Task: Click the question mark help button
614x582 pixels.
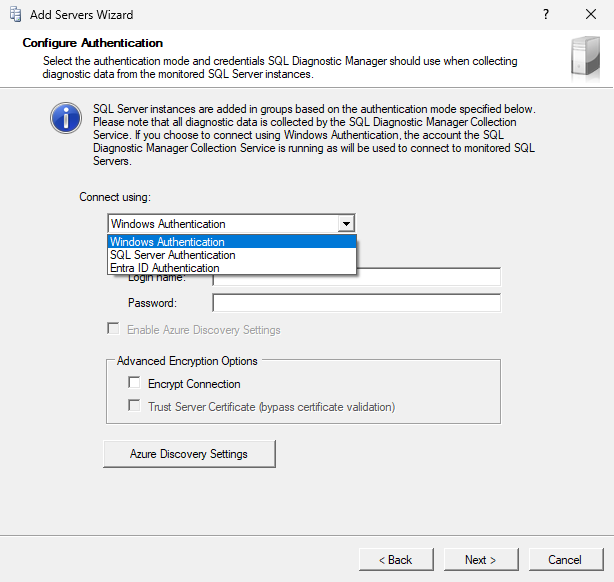Action: click(546, 15)
